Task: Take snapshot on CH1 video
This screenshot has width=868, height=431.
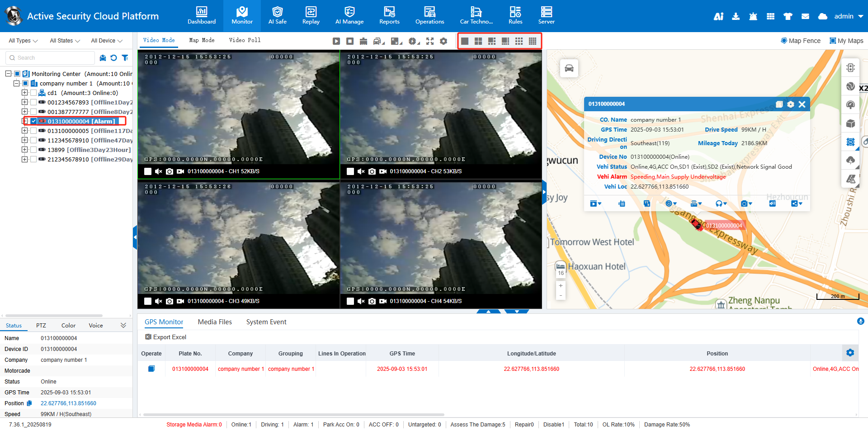Action: tap(169, 171)
